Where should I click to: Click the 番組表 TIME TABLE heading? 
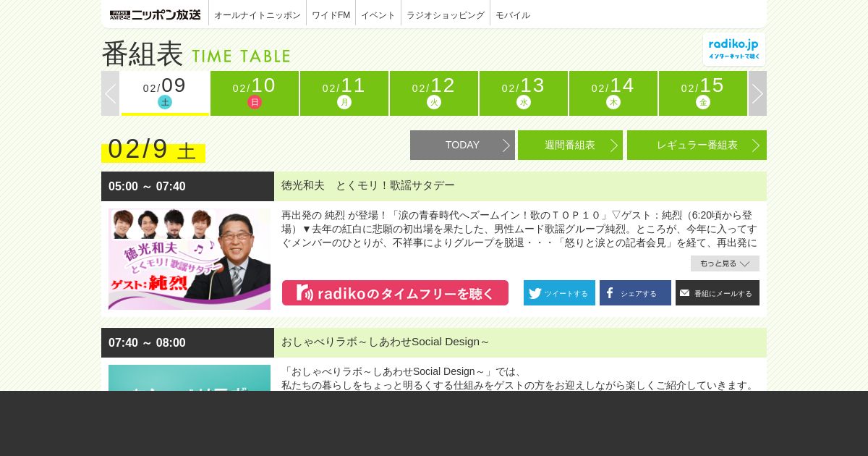tap(195, 54)
